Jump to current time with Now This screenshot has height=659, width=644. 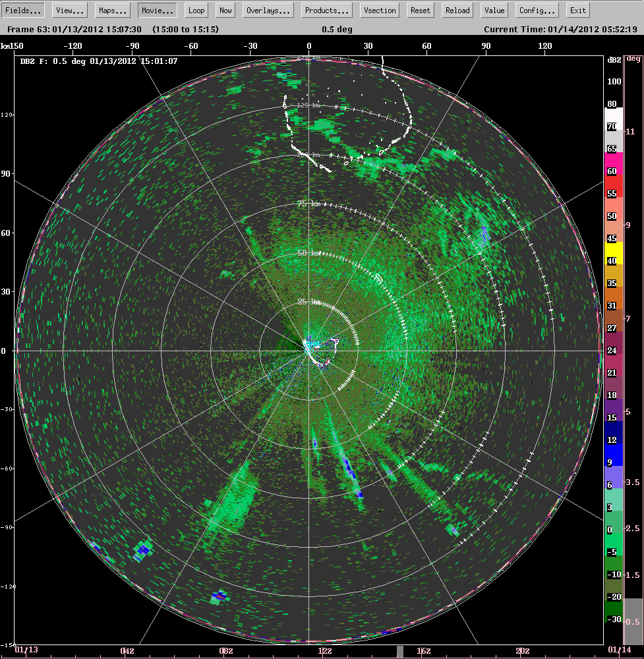225,10
